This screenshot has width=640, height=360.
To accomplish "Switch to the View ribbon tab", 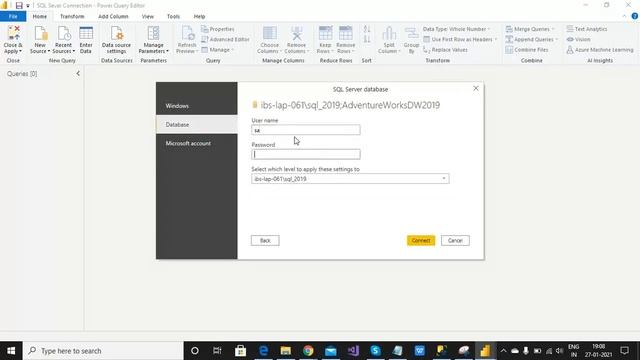I will (x=148, y=16).
